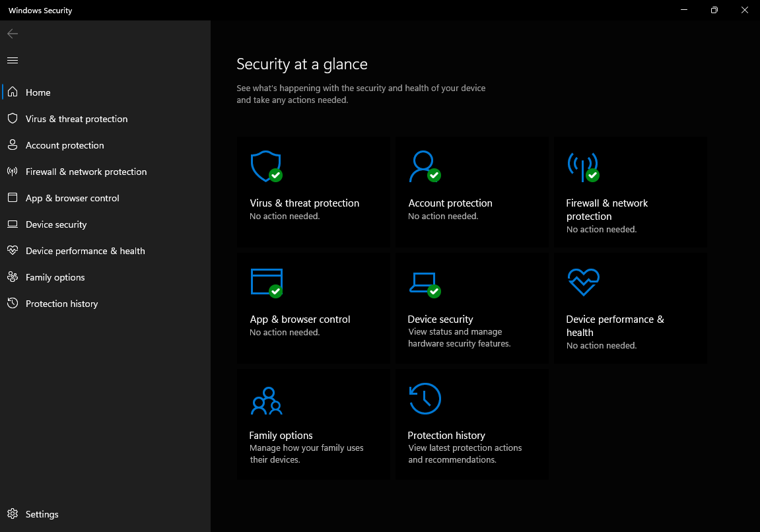This screenshot has width=760, height=532.
Task: Click the 'Windows Security' window title text
Action: point(40,10)
